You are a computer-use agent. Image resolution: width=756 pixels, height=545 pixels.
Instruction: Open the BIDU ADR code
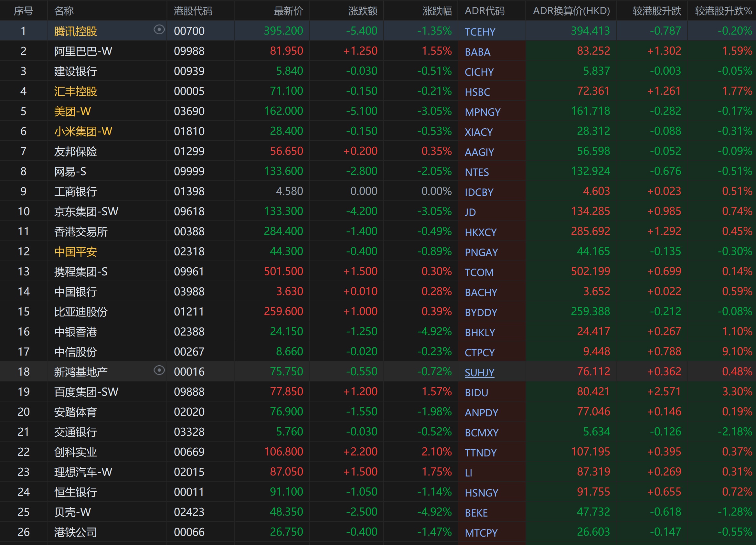tap(476, 393)
